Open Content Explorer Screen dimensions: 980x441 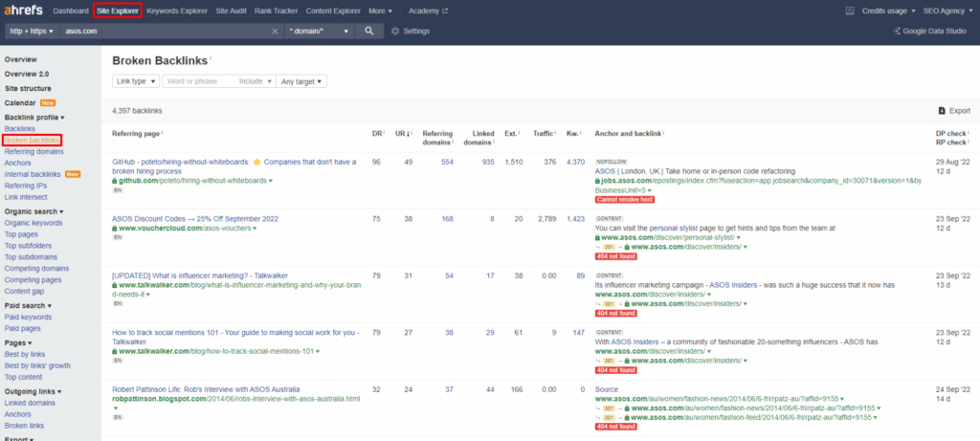coord(333,11)
